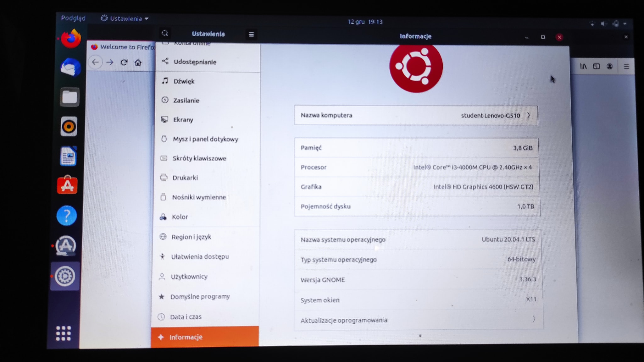Open Firefox library icon
Screen dimensions: 644x362
pos(583,66)
